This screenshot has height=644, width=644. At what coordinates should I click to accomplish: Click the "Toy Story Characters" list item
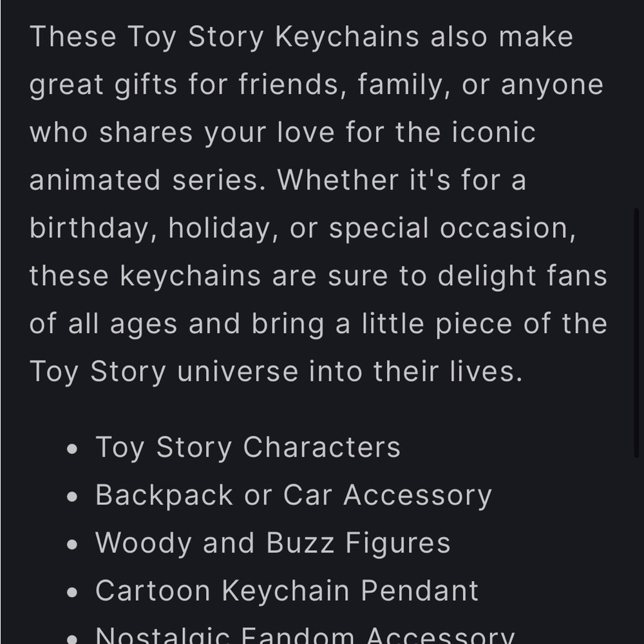248,448
